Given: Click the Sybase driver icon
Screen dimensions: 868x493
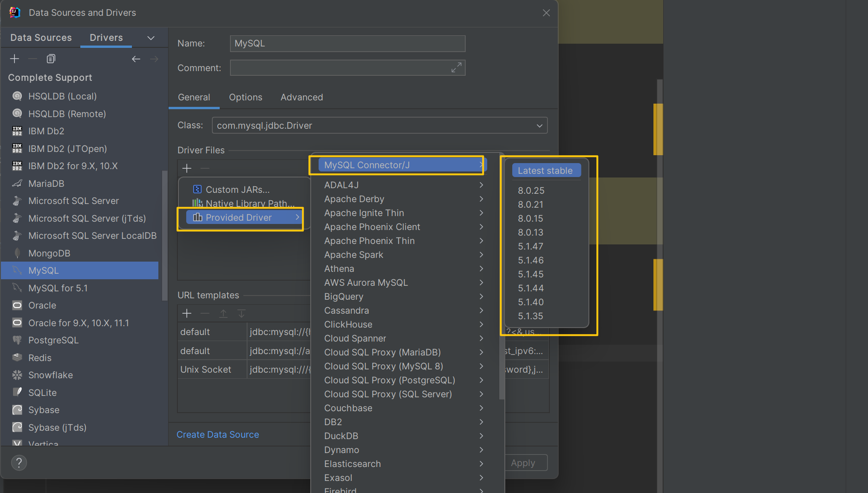Looking at the screenshot, I should pyautogui.click(x=17, y=410).
